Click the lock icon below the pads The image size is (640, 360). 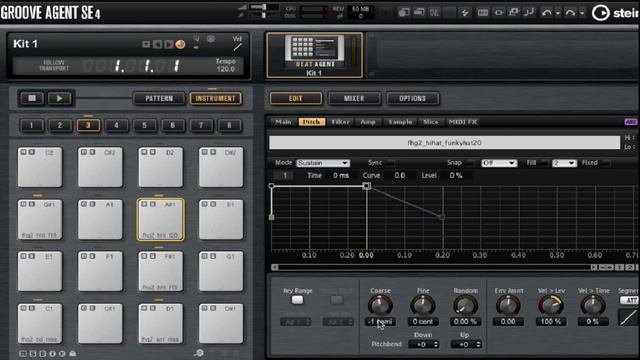[x=73, y=353]
